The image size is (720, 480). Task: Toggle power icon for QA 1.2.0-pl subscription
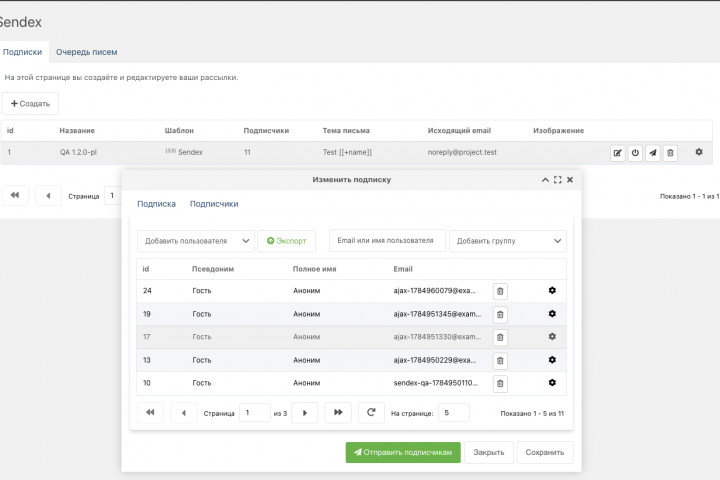(635, 153)
